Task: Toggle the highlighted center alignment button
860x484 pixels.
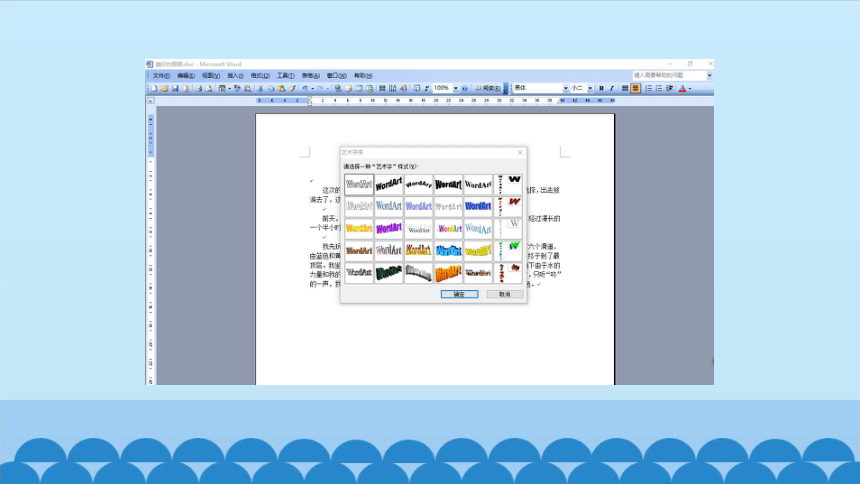Action: tap(636, 88)
